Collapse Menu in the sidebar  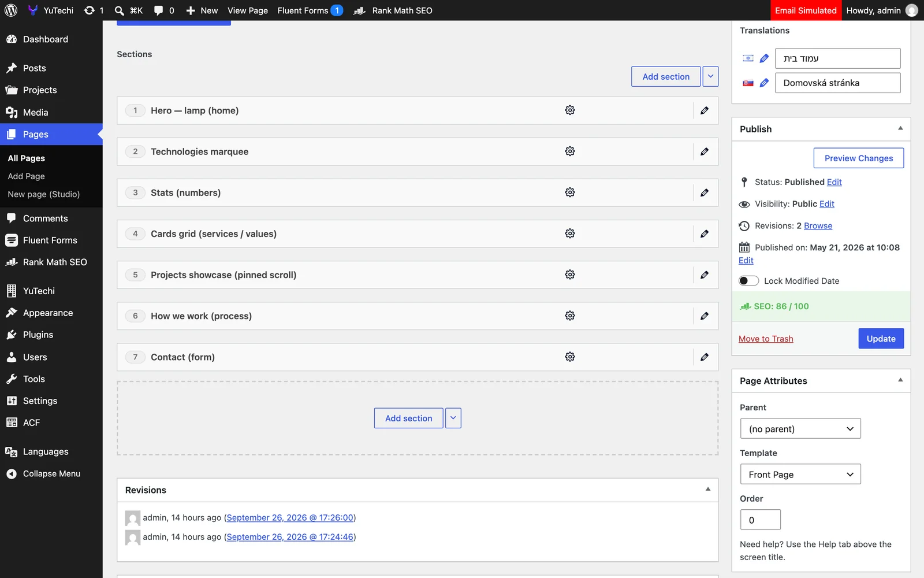tap(51, 473)
